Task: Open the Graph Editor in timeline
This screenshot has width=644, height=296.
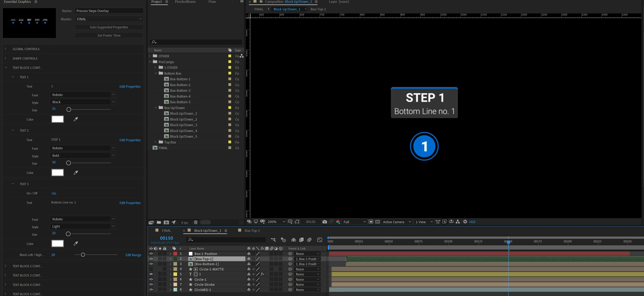Action: 319,240
